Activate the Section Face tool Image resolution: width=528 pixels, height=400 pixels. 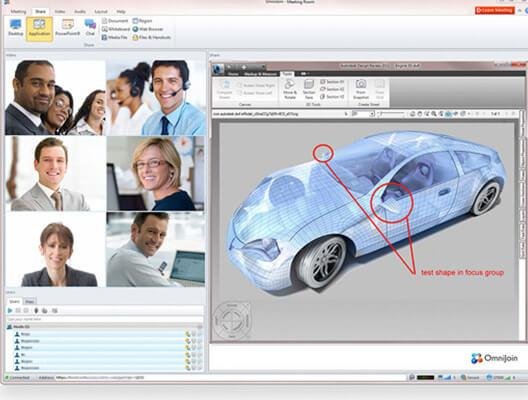pyautogui.click(x=308, y=89)
